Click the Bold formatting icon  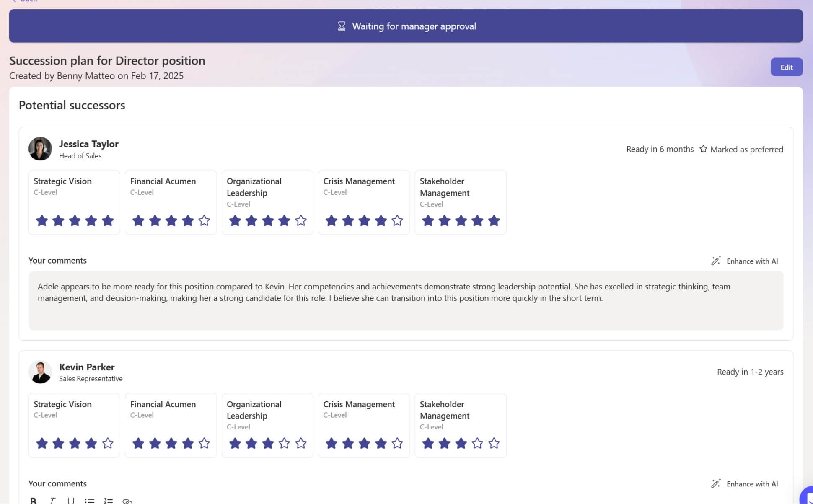click(x=34, y=500)
